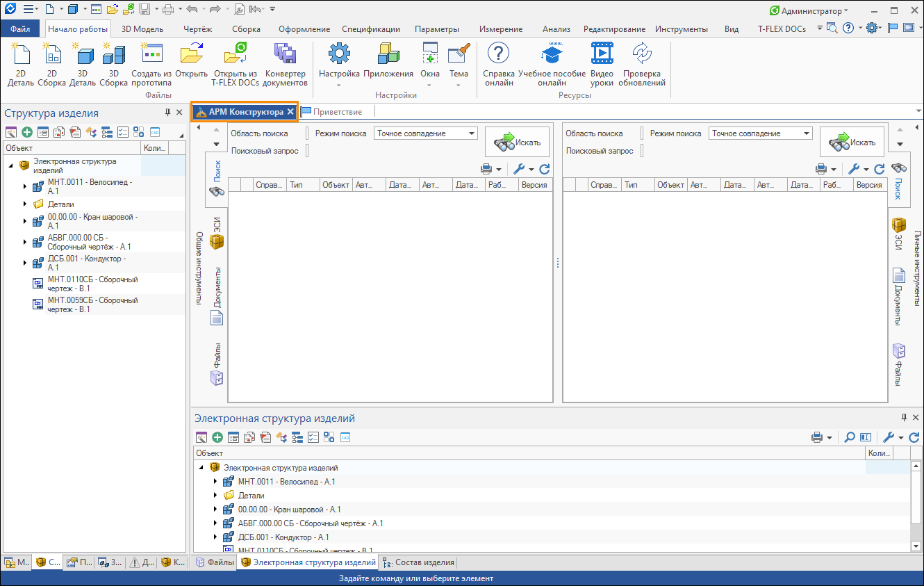
Task: Select АБВГ.000.00 СБ item in bottom panel
Action: tap(309, 523)
